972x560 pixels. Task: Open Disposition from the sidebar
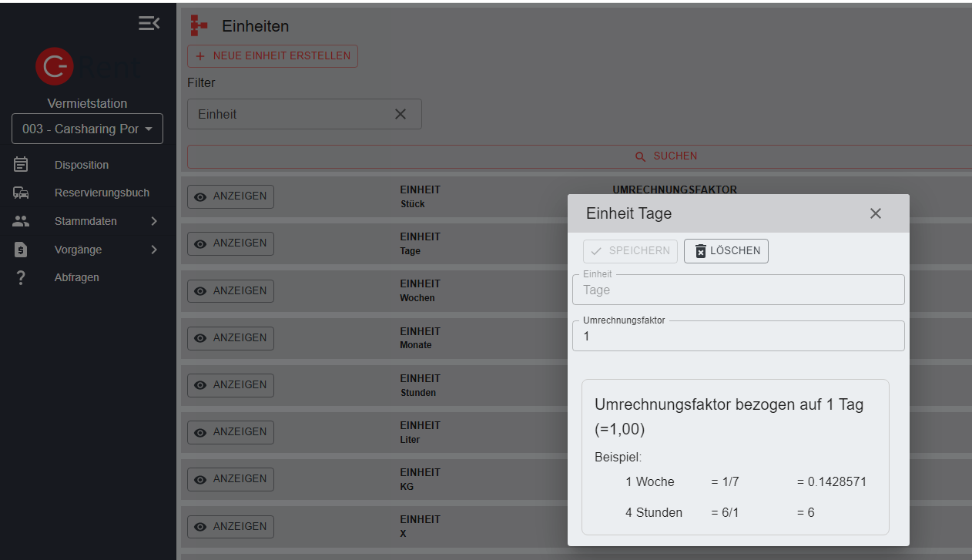[x=82, y=165]
